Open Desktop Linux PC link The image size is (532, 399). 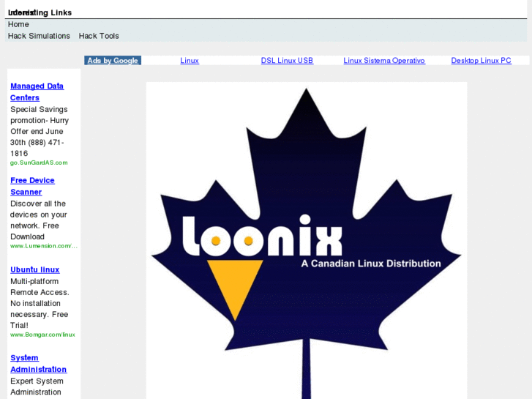point(481,61)
